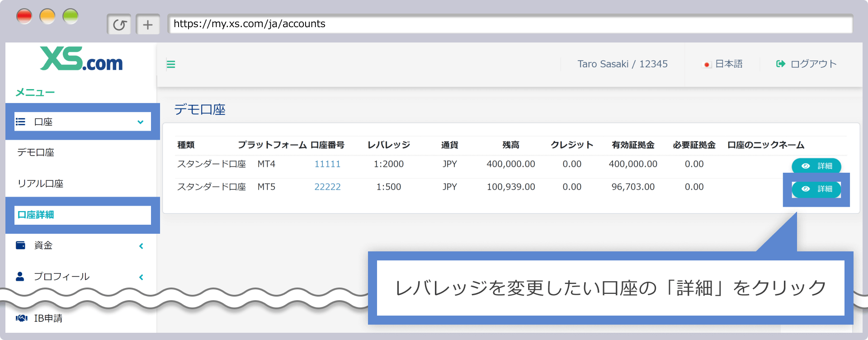Open account number 11111 link
868x340 pixels.
[x=327, y=164]
